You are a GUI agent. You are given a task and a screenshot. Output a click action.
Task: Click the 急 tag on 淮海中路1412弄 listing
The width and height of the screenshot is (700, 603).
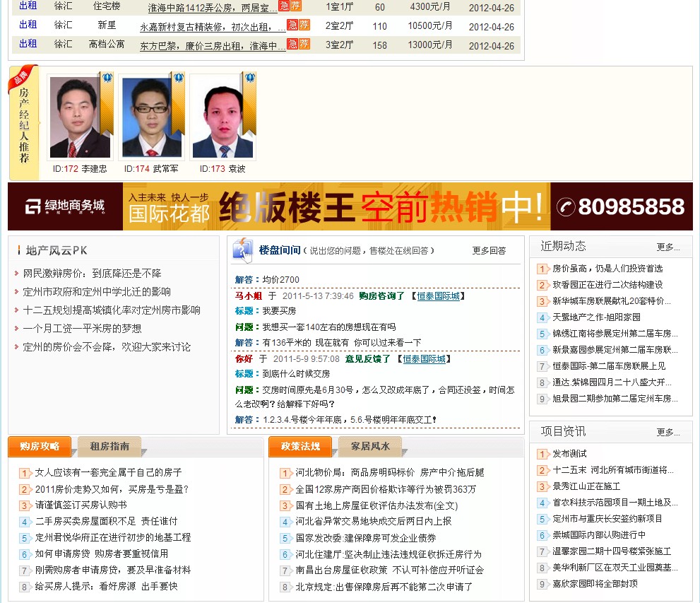(283, 6)
